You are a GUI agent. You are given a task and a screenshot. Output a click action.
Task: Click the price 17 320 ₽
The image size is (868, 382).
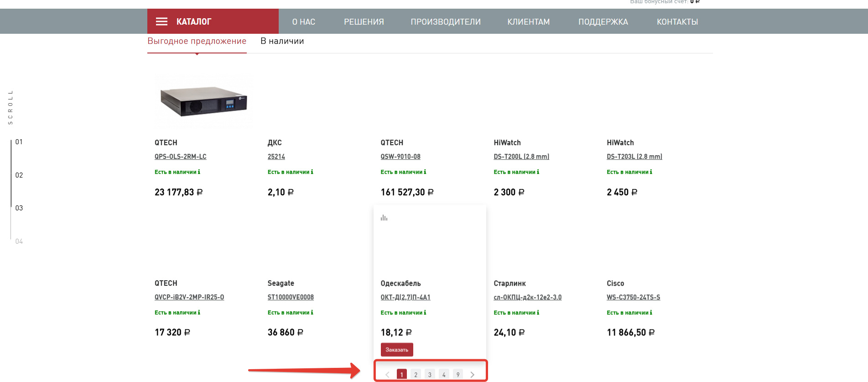point(172,332)
